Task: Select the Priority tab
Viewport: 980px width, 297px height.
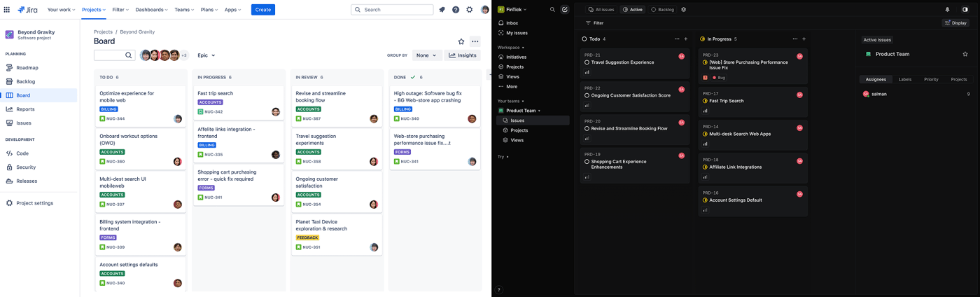Action: (931, 79)
